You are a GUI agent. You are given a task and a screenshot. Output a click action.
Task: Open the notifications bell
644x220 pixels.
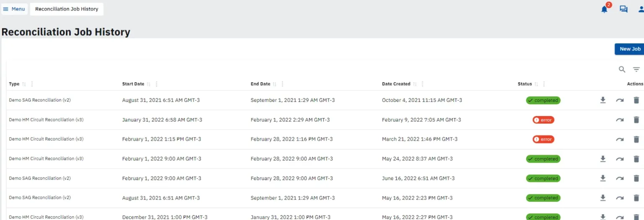click(604, 9)
